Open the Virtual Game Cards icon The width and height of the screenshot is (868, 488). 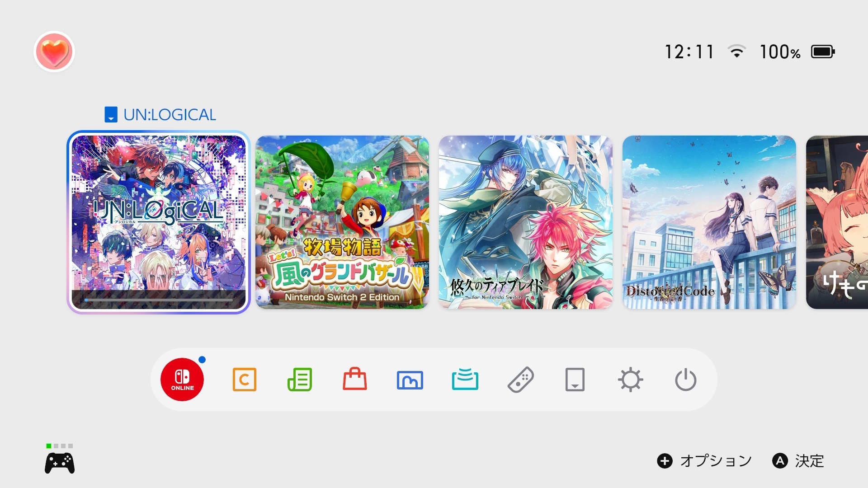(575, 380)
